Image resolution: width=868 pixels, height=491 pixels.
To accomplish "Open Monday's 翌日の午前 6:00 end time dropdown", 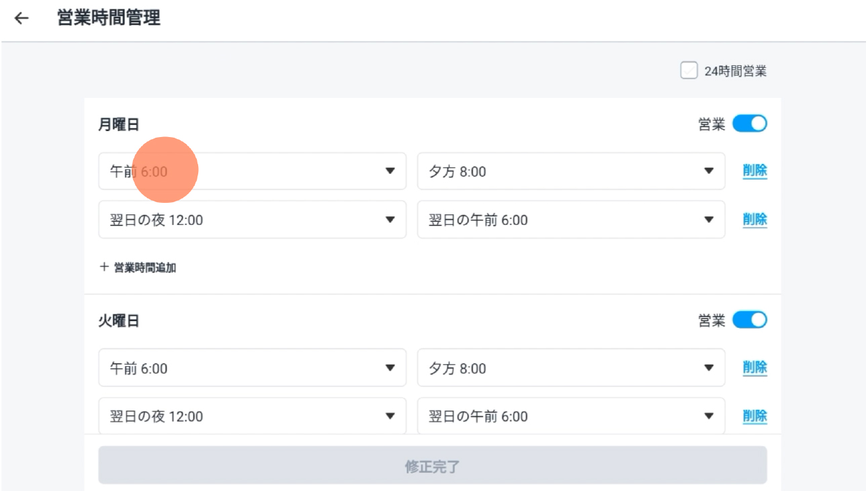I will click(x=571, y=220).
